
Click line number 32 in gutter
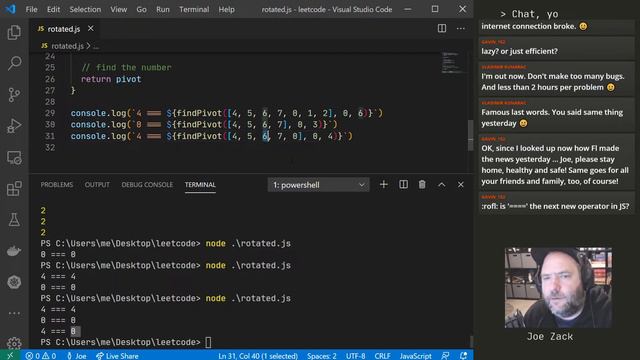(x=50, y=147)
